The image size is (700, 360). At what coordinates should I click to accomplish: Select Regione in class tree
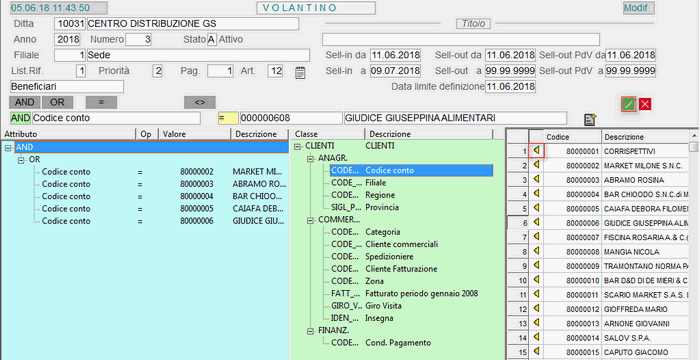380,195
